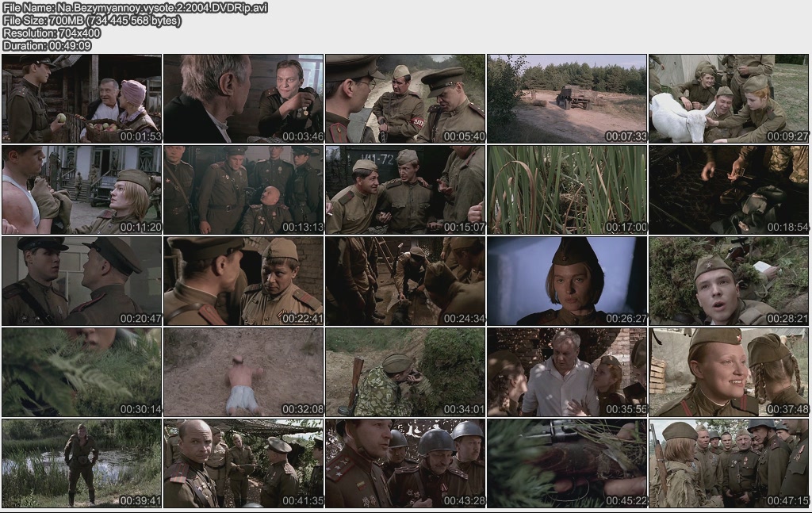
Task: Select the thumbnail timestamped 00:05:40
Action: click(405, 98)
